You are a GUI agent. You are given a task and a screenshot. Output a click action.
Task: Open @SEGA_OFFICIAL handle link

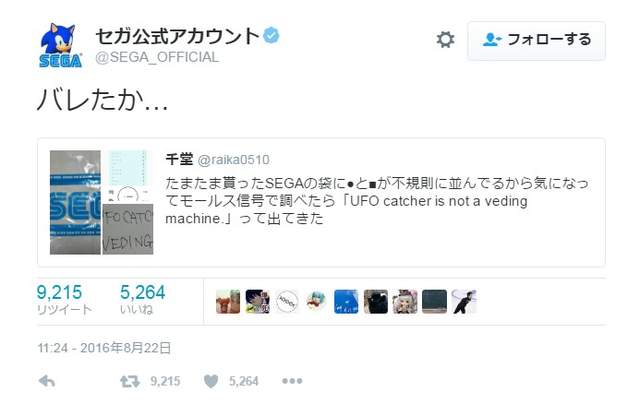pyautogui.click(x=157, y=57)
